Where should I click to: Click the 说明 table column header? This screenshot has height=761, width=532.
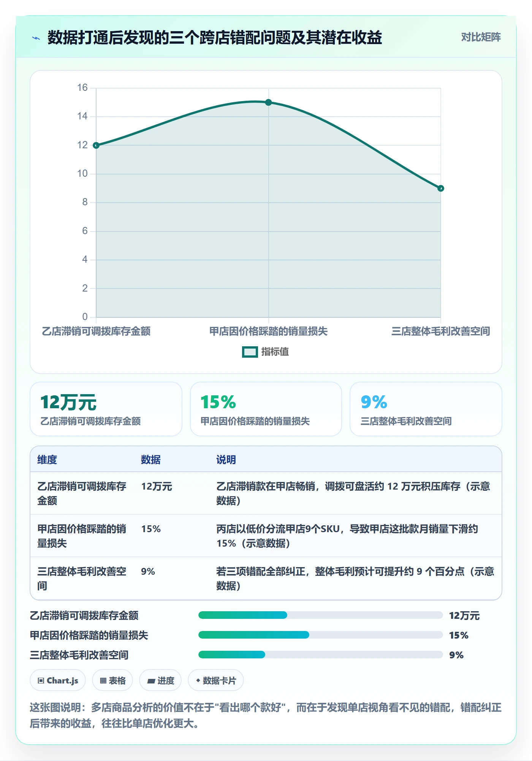226,460
